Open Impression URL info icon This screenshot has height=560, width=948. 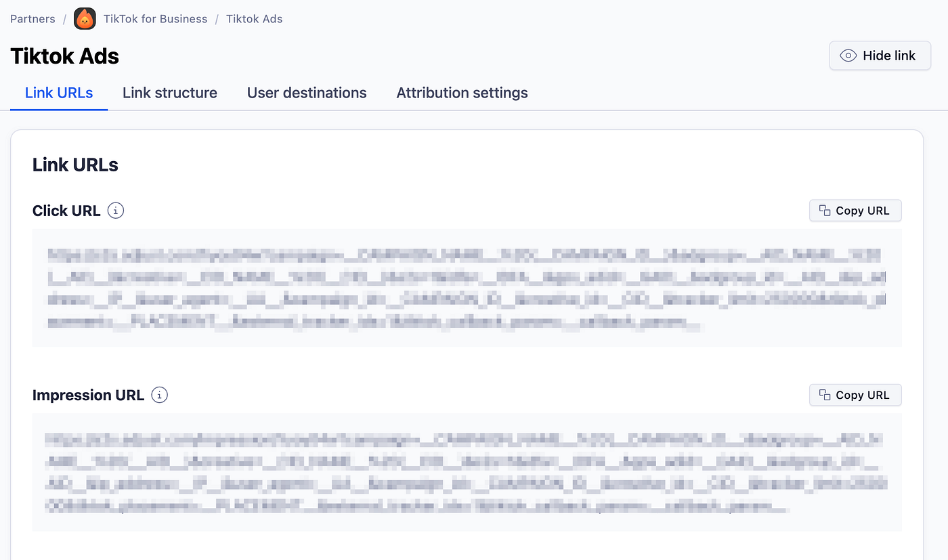pos(159,395)
